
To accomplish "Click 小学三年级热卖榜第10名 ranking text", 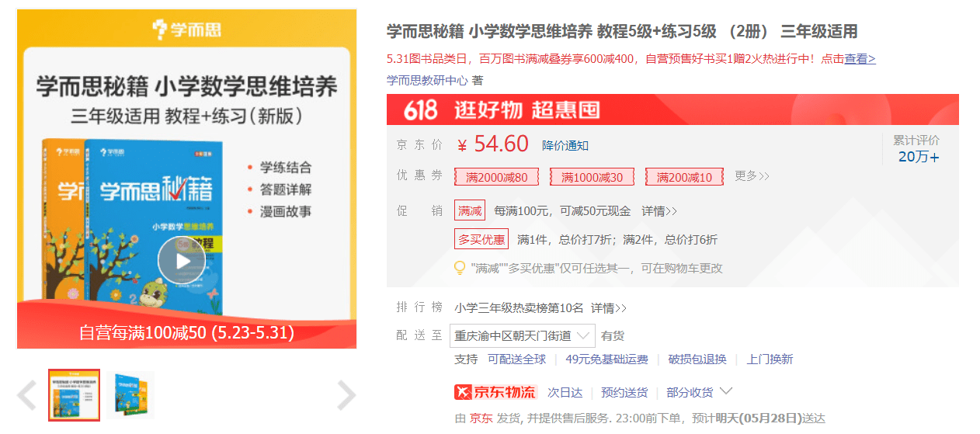I will coord(520,308).
